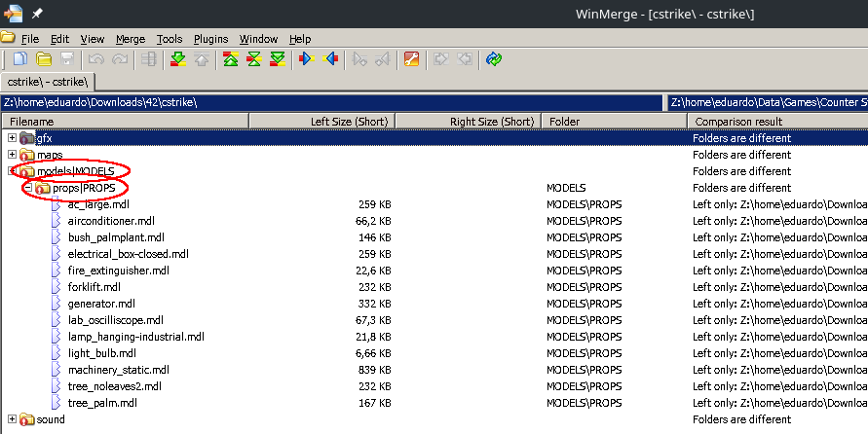868x434 pixels.
Task: Open the Edit menu
Action: [59, 39]
